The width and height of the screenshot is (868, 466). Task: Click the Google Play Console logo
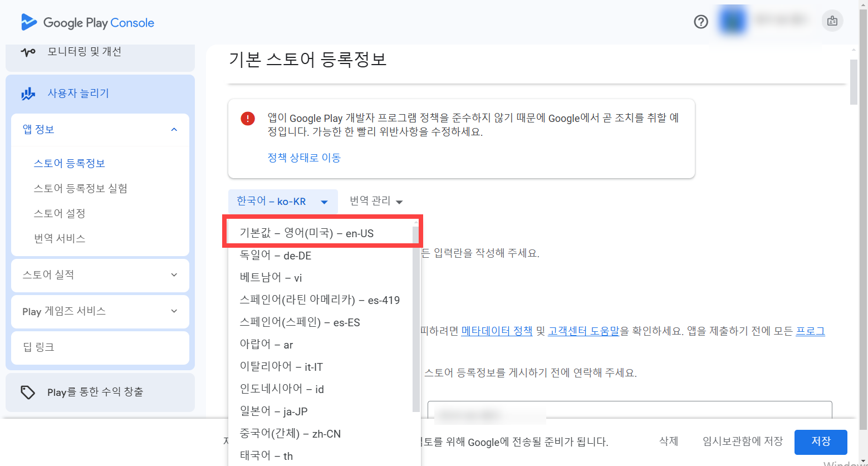point(87,23)
